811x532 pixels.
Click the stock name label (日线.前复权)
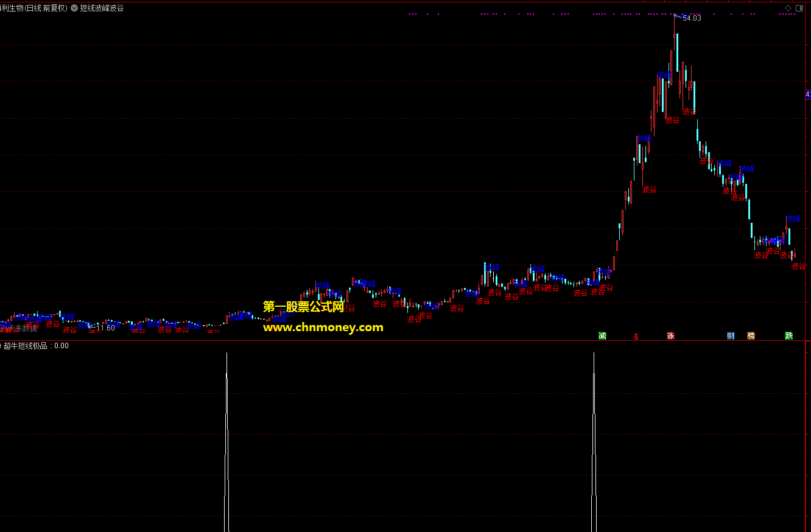[x=34, y=9]
